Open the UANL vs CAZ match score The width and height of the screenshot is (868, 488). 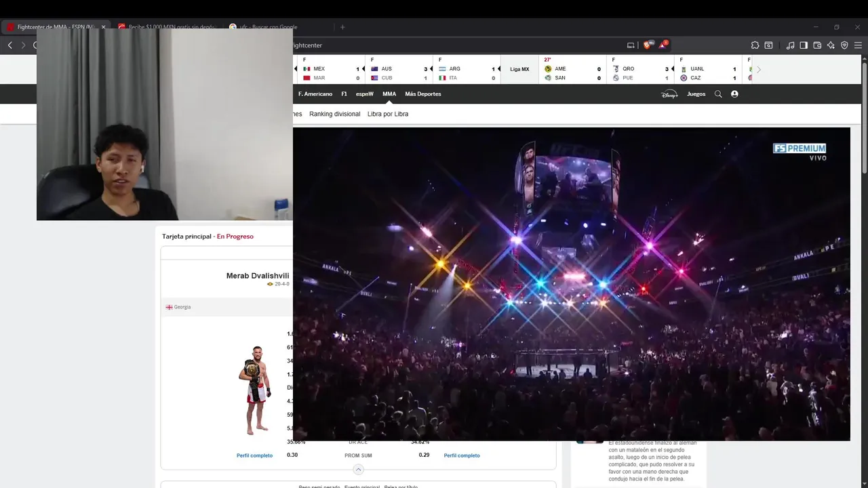pos(708,69)
